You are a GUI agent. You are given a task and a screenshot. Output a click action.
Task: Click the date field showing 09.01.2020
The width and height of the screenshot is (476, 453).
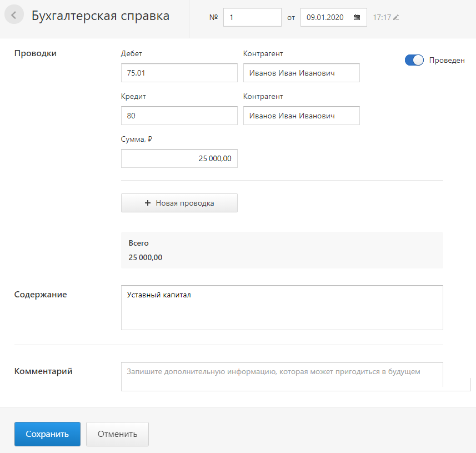click(334, 17)
